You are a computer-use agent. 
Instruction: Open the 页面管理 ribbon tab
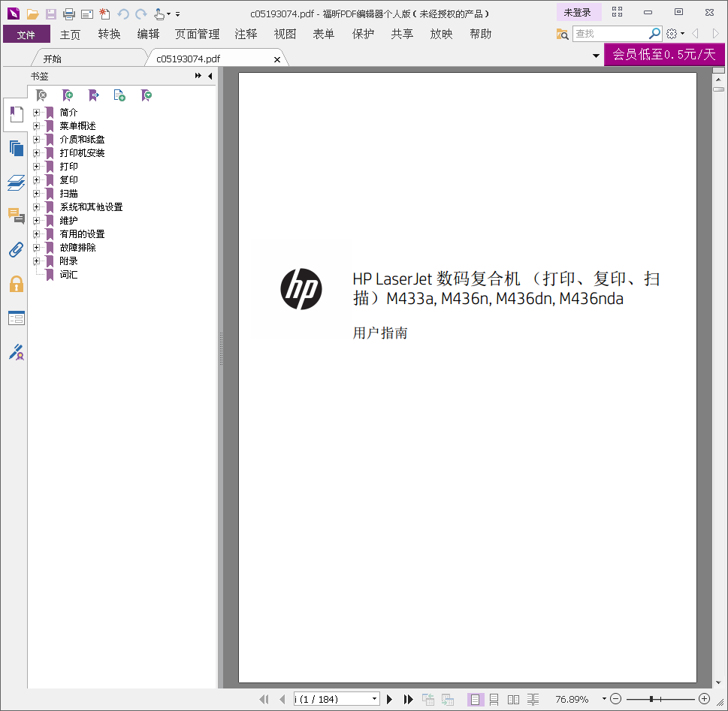pyautogui.click(x=198, y=35)
